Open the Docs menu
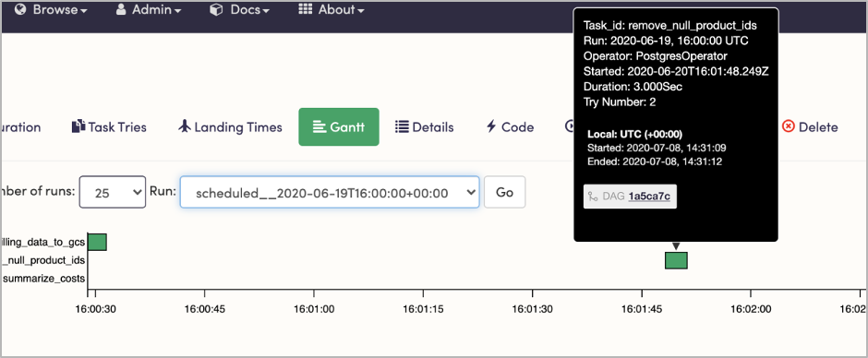 click(240, 9)
